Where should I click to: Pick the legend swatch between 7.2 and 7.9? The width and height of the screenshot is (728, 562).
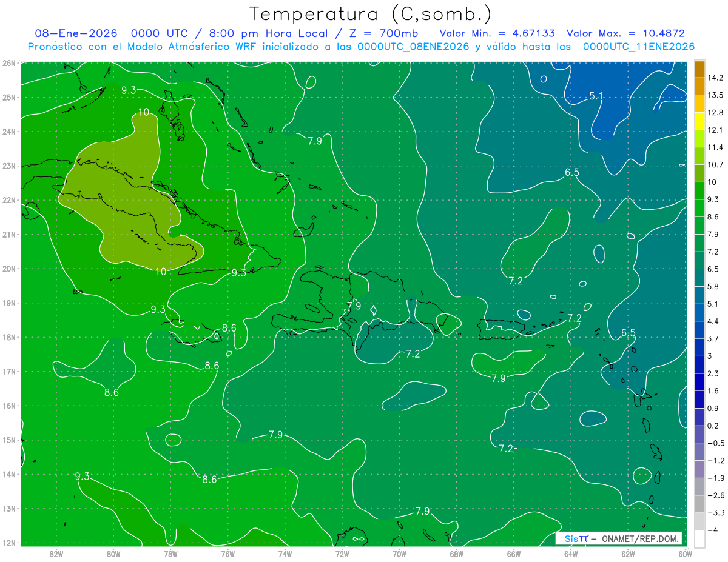(x=699, y=243)
